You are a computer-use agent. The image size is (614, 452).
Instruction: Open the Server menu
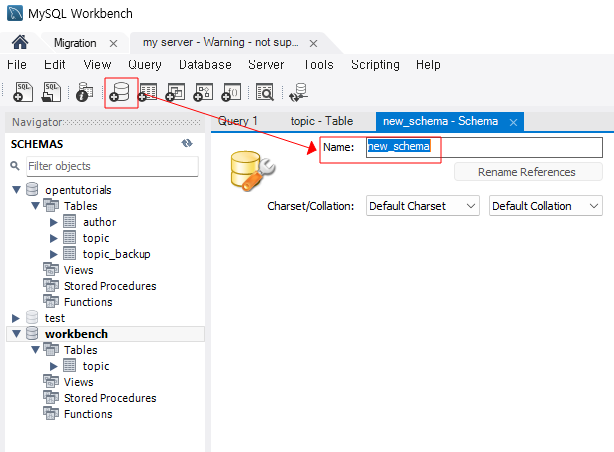(x=266, y=64)
